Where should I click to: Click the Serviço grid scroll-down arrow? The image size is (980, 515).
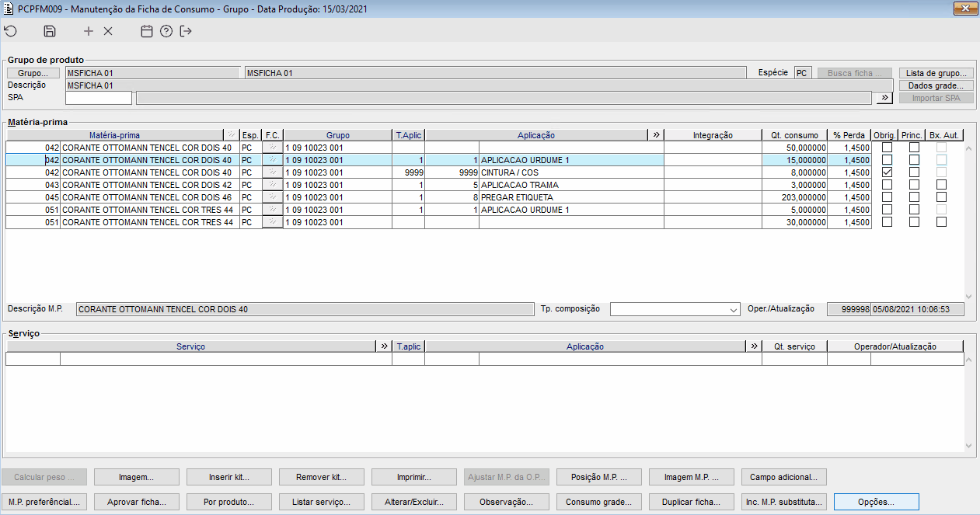click(968, 445)
